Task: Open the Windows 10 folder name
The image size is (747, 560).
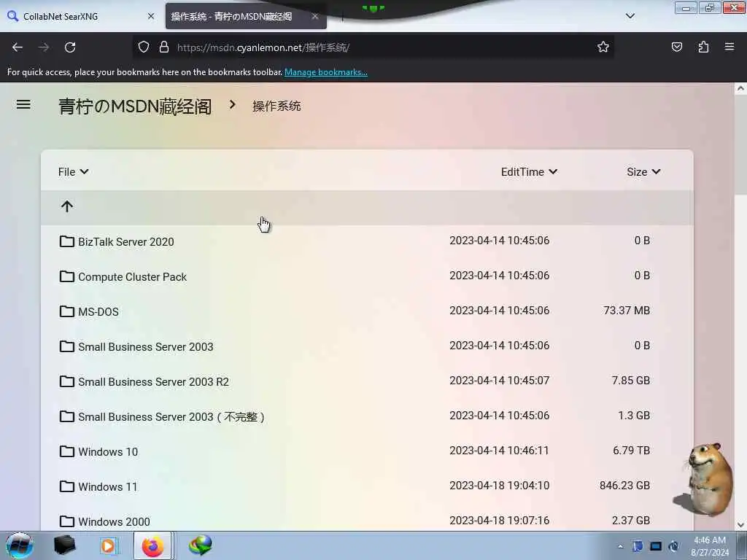Action: [108, 452]
